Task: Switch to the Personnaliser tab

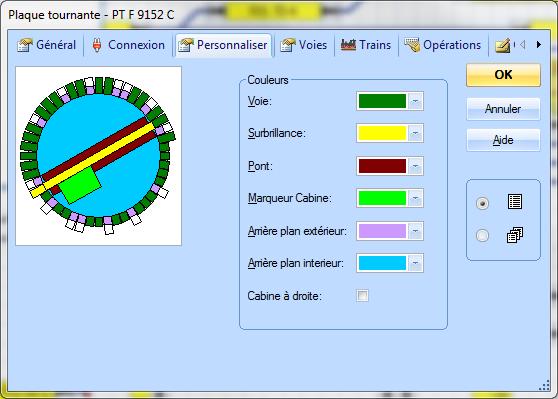Action: point(223,45)
